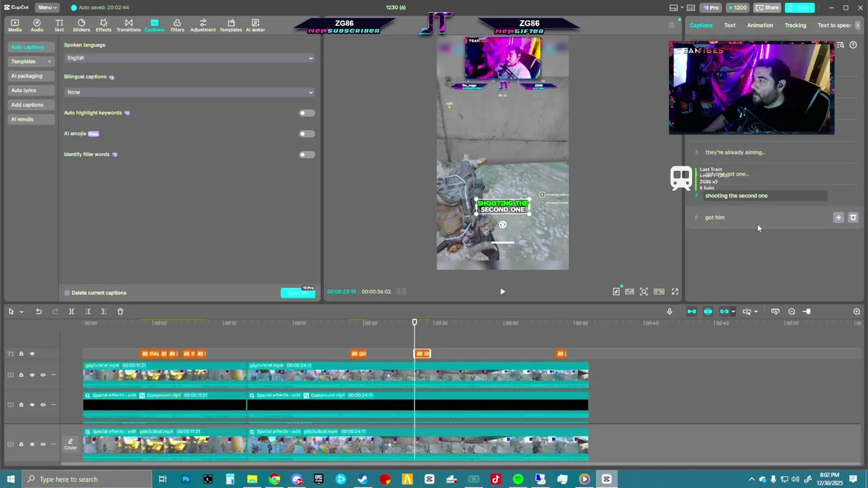Click the Delete right icon in the timeline toolbar
The width and height of the screenshot is (868, 488).
(x=104, y=312)
